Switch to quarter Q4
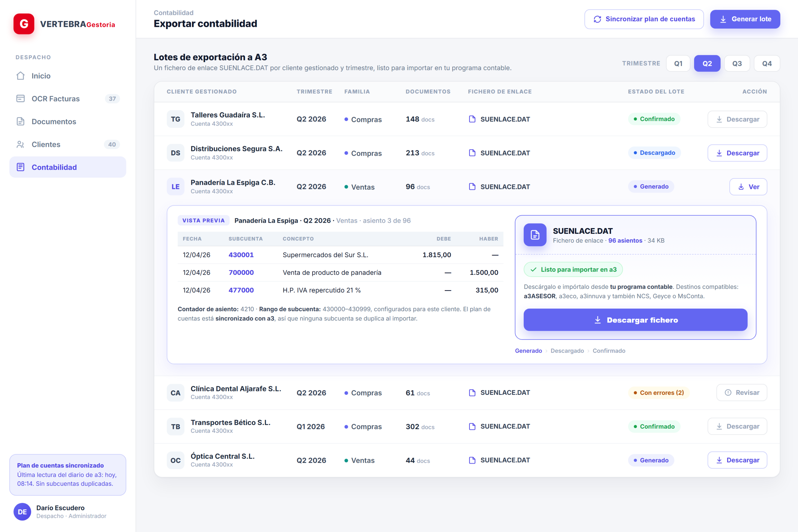 [767, 63]
